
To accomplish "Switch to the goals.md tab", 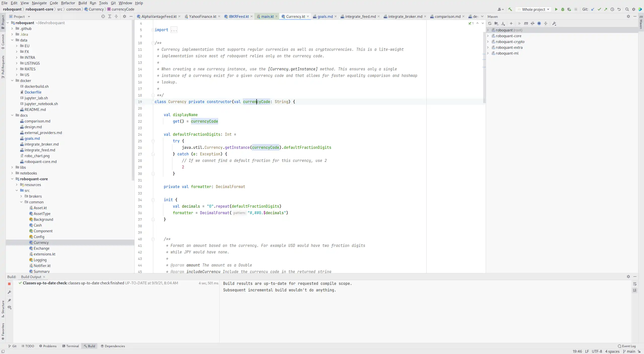I will click(x=325, y=17).
